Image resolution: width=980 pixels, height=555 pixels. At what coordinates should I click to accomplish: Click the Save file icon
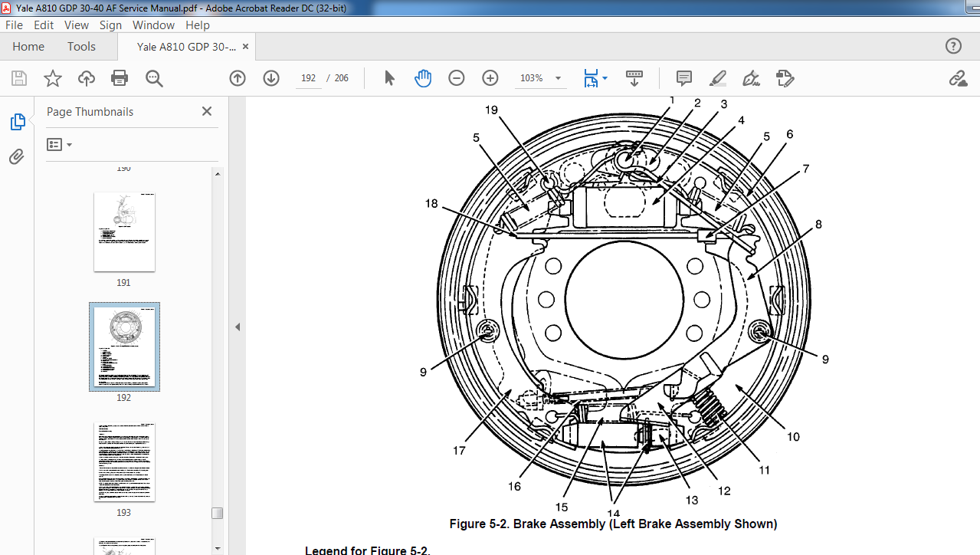(x=19, y=78)
